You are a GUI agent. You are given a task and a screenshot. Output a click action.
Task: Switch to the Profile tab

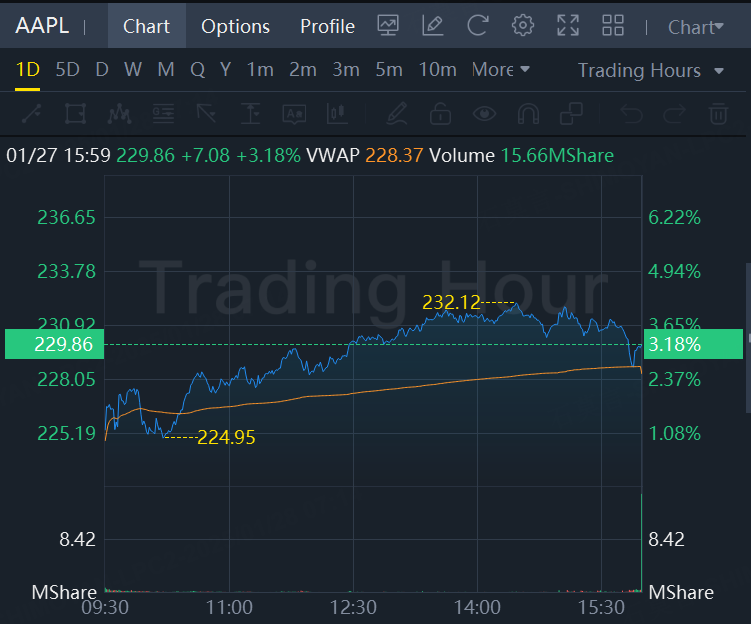(327, 27)
